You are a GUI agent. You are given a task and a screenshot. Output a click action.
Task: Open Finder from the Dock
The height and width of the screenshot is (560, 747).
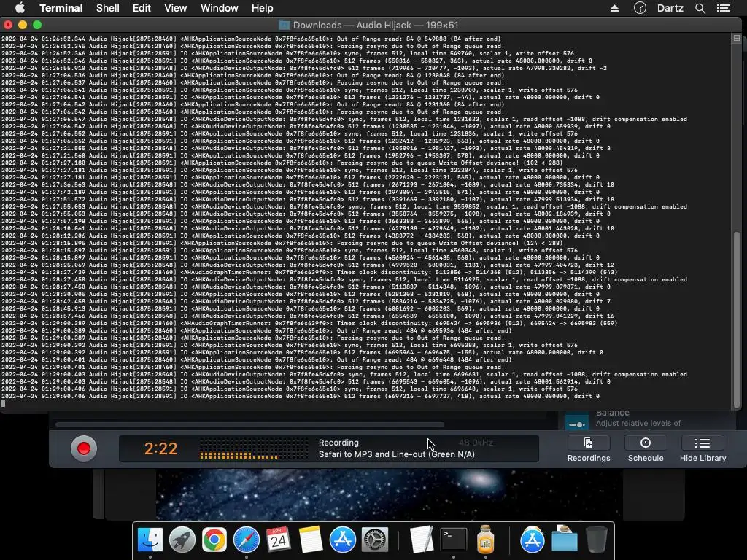pyautogui.click(x=150, y=540)
